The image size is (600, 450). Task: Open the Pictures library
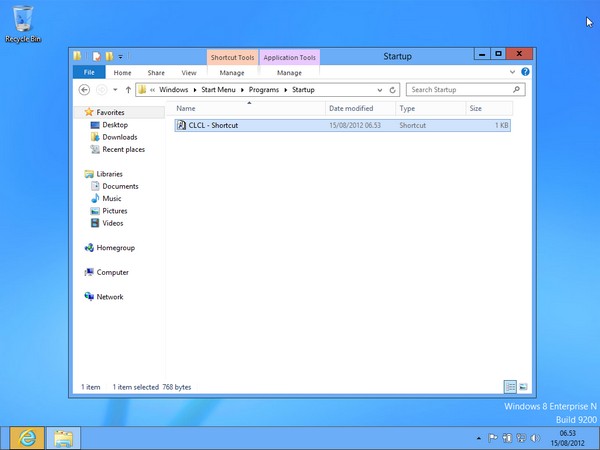pos(109,210)
